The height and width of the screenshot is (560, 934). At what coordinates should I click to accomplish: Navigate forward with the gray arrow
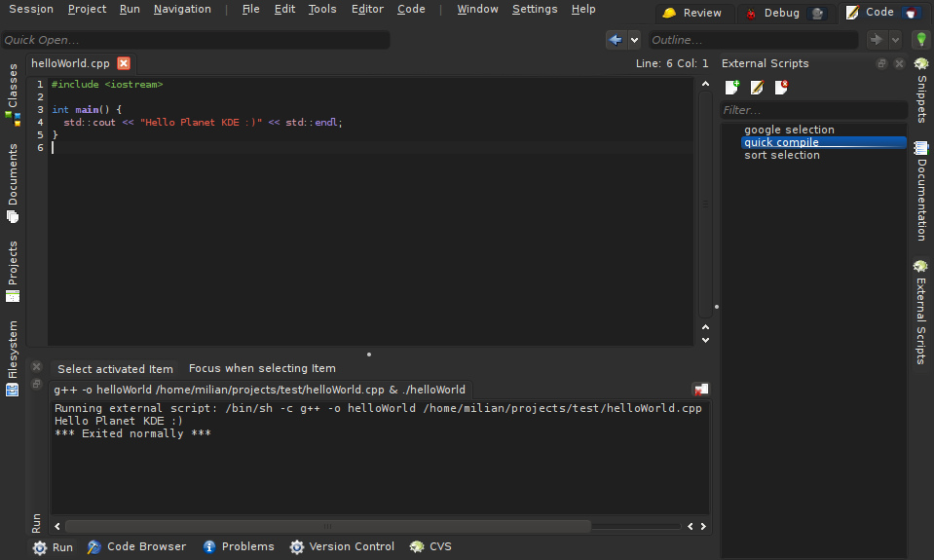pyautogui.click(x=876, y=40)
